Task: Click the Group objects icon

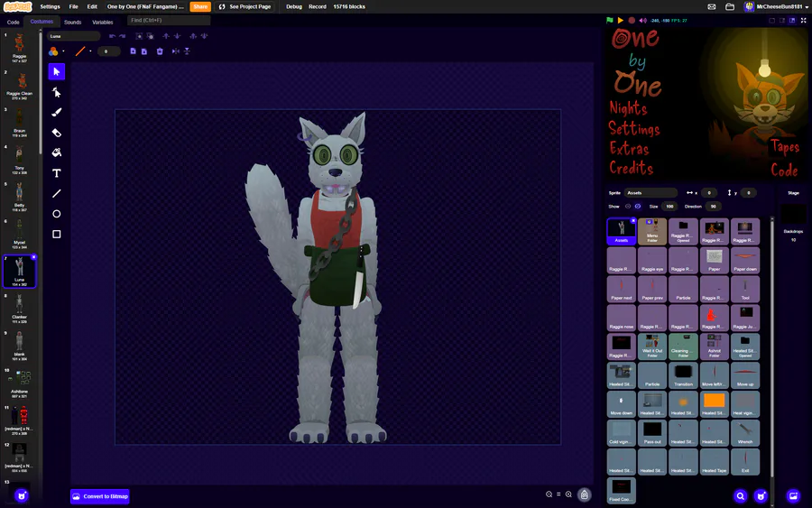Action: (139, 36)
